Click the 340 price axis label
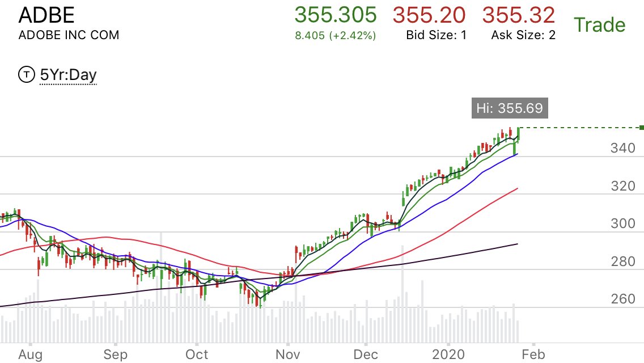The width and height of the screenshot is (644, 363). coord(622,148)
